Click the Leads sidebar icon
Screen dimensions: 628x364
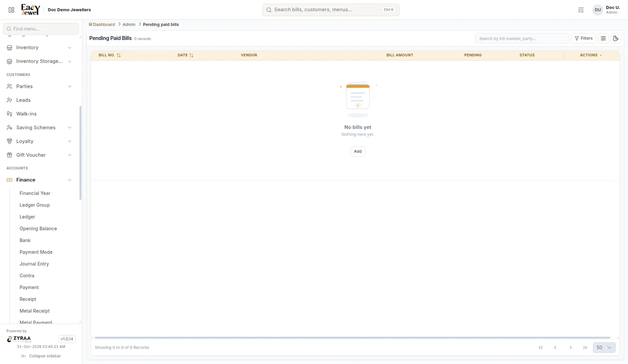9,100
